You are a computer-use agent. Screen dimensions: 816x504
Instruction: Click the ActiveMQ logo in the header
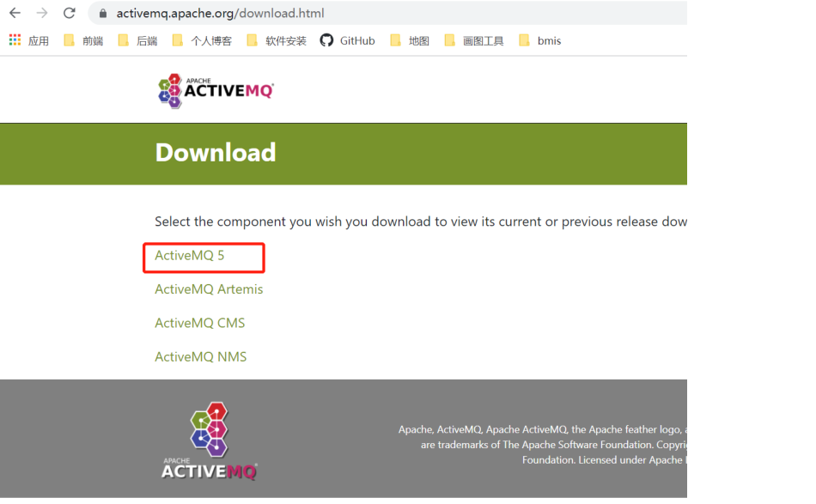coord(216,90)
